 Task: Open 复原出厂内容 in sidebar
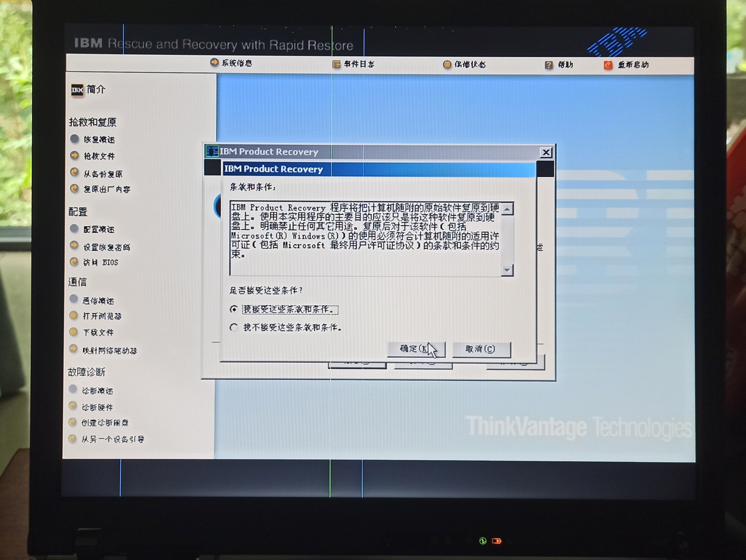pyautogui.click(x=107, y=189)
